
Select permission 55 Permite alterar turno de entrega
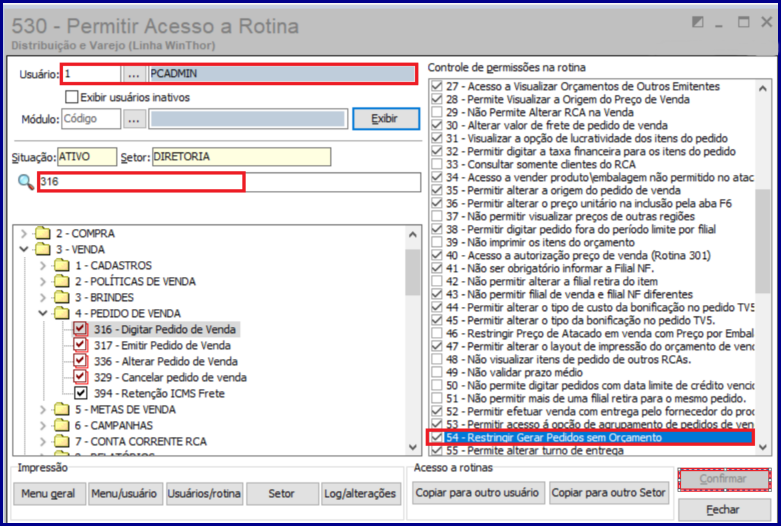534,450
